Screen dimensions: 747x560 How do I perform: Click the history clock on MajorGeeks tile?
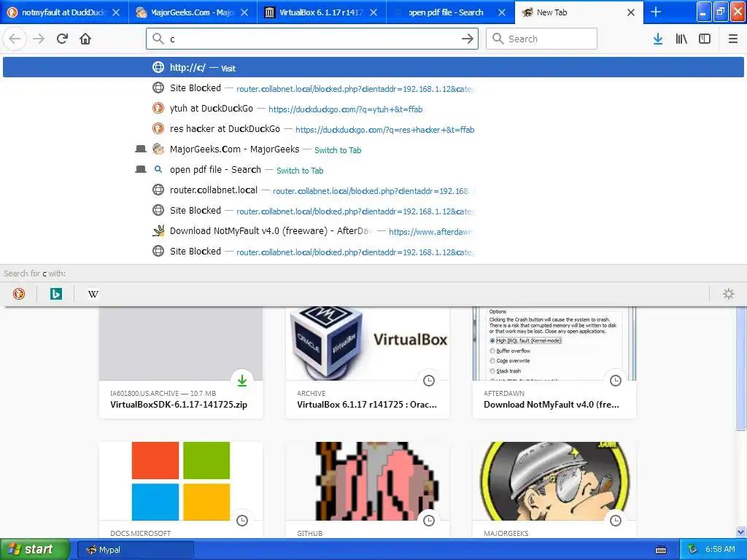(616, 521)
